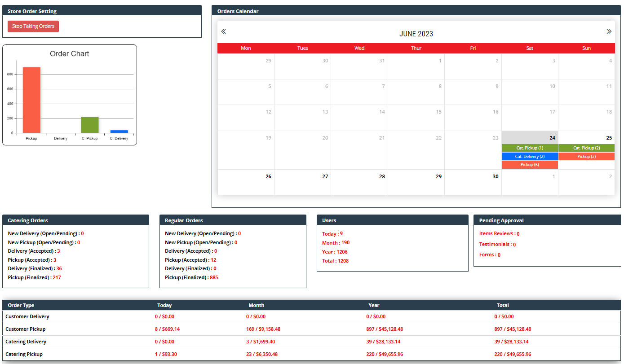
Task: Click Regular Pickup (Finalized) : 885
Action: click(191, 277)
